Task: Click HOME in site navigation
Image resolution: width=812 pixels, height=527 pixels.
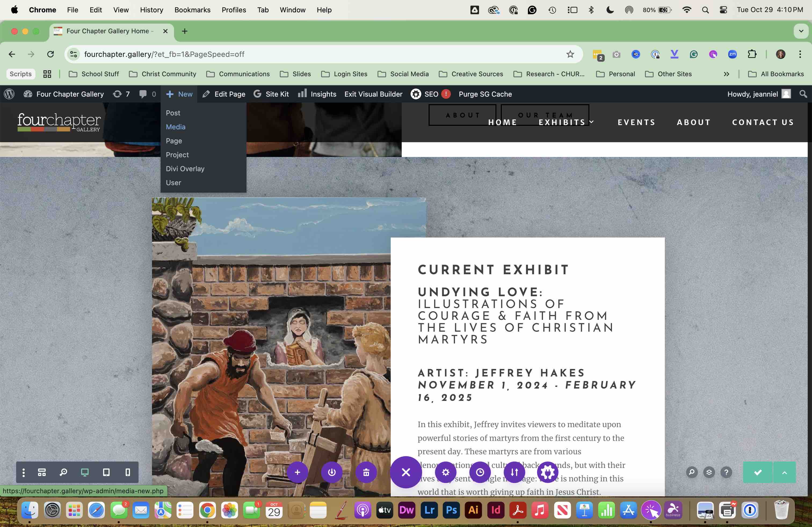Action: (x=503, y=122)
